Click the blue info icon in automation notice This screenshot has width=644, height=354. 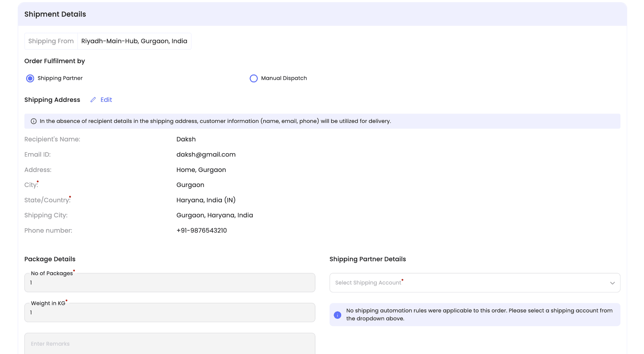click(337, 315)
